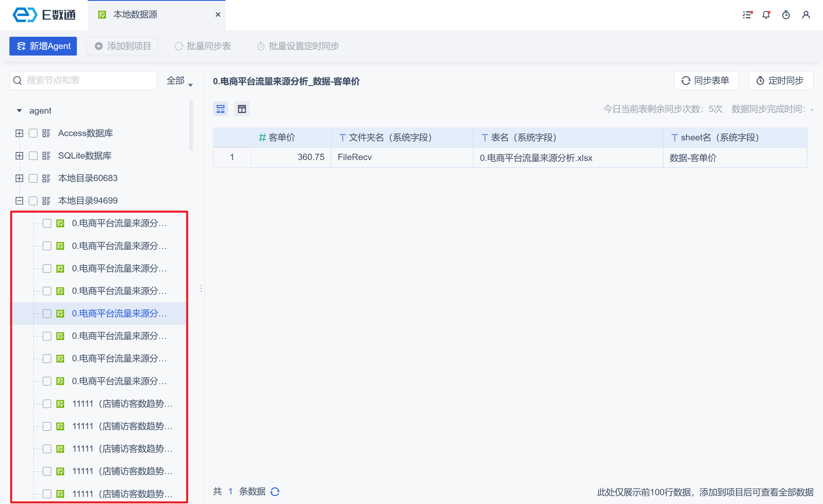
Task: Check the SQLite数据库 checkbox
Action: pos(33,156)
